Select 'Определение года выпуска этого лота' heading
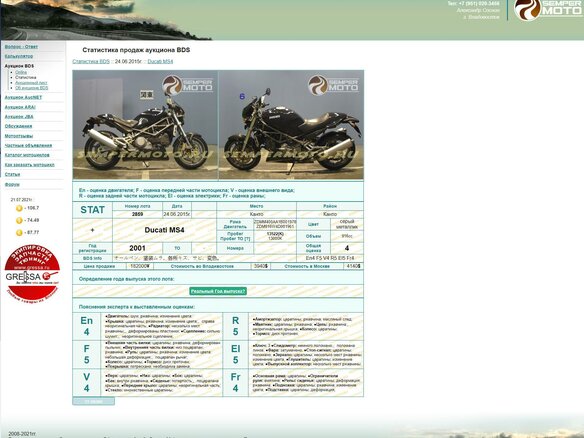Screen dimensions: 584x438 click(x=126, y=279)
